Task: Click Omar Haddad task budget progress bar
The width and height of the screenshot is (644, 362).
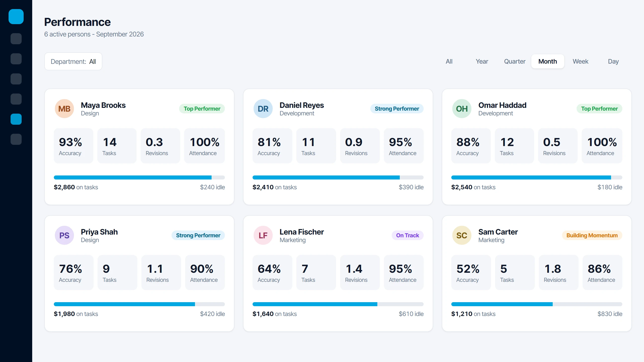Action: pyautogui.click(x=537, y=177)
